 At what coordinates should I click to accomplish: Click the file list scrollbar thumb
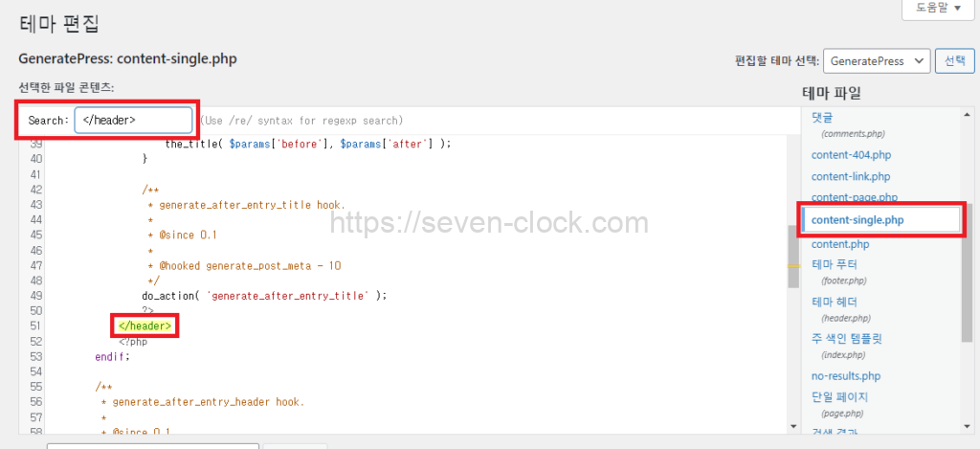click(x=967, y=273)
